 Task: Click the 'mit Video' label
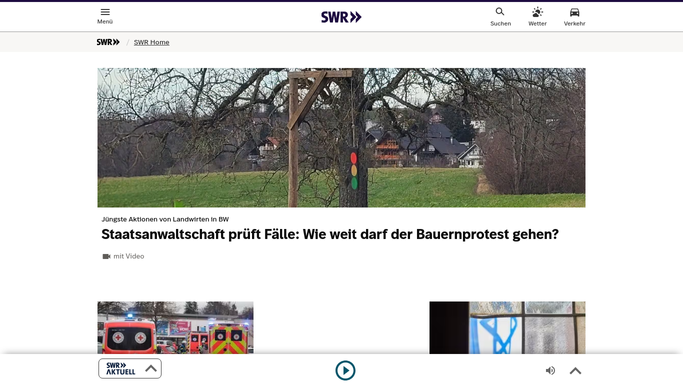[128, 256]
